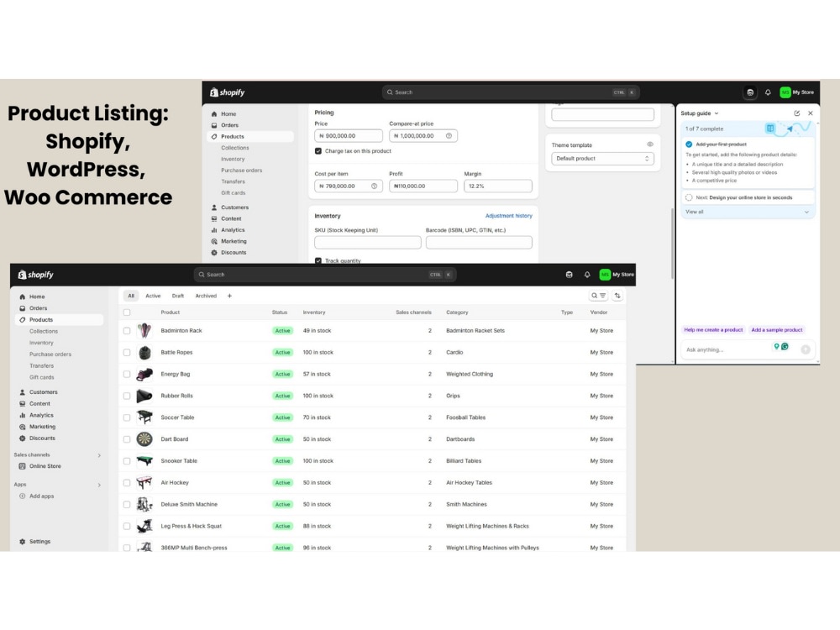
Task: Expand View all in setup guide
Action: click(x=748, y=213)
